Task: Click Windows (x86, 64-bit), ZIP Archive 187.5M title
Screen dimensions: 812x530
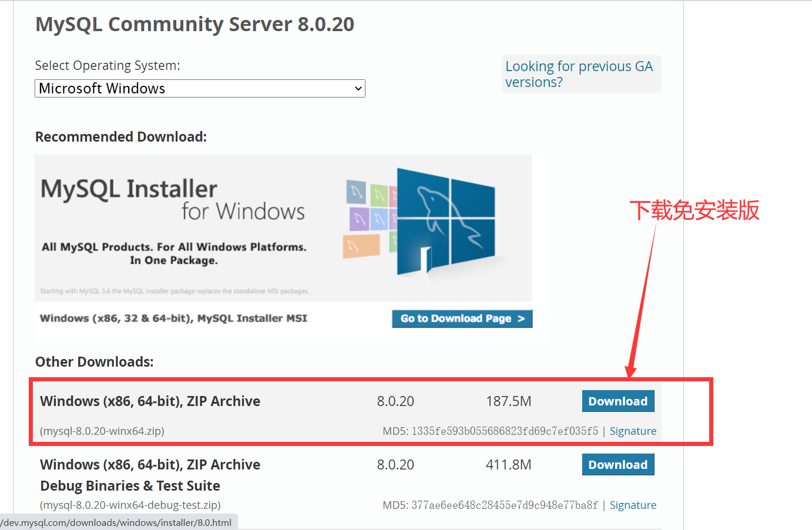Action: pyautogui.click(x=150, y=401)
